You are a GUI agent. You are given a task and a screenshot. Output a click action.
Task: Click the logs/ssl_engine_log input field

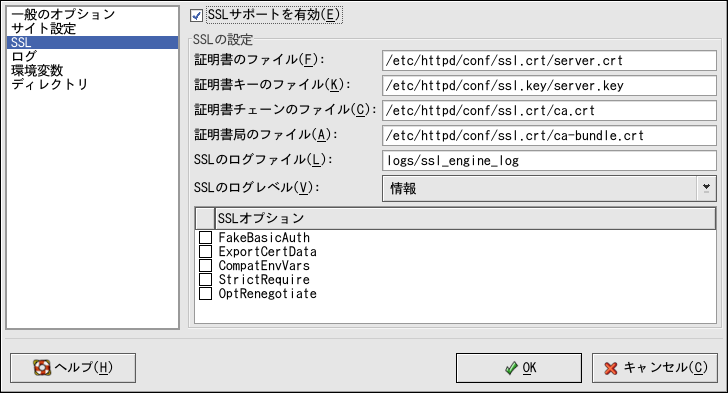click(549, 161)
